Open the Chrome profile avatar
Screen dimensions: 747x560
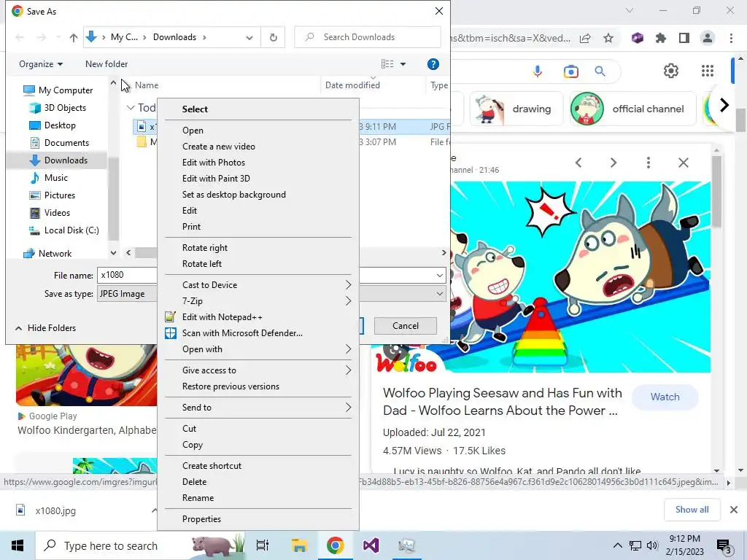click(x=708, y=38)
